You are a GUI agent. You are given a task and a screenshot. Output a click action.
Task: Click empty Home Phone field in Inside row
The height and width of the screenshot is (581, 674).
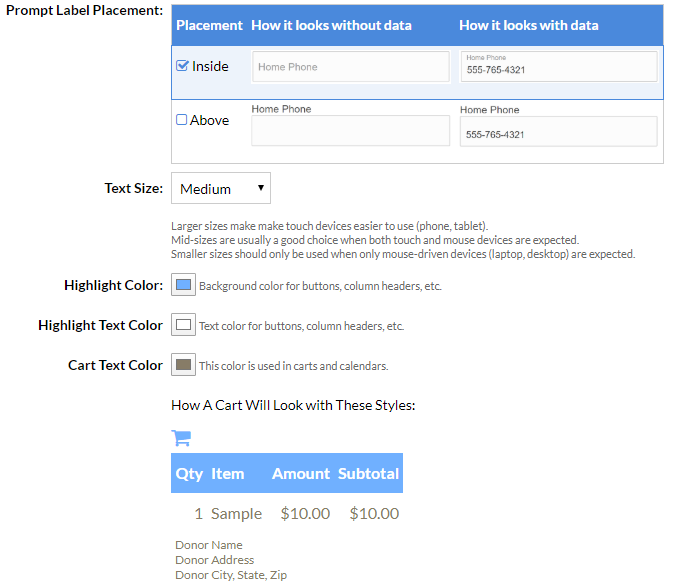(351, 67)
